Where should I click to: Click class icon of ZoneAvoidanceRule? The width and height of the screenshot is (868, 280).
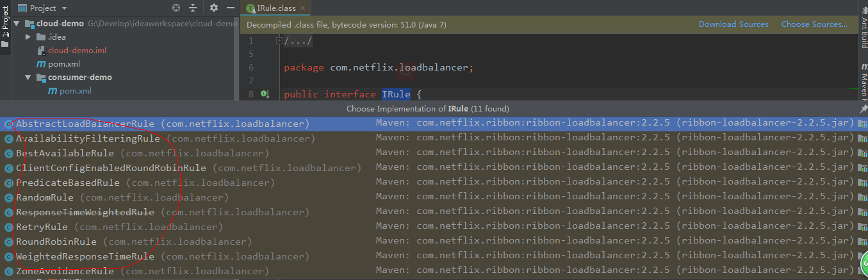[x=9, y=271]
